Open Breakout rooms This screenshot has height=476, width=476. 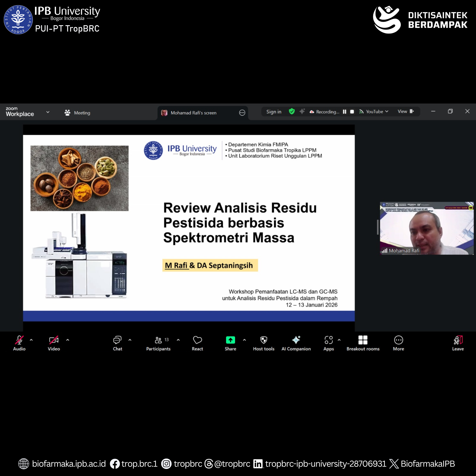[x=363, y=343]
